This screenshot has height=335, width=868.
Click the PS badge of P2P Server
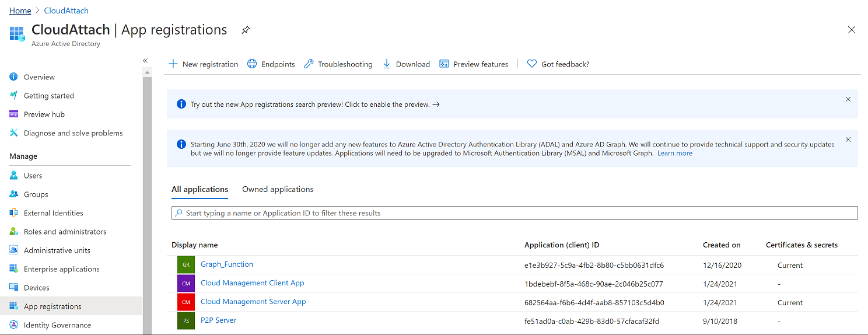coord(186,321)
